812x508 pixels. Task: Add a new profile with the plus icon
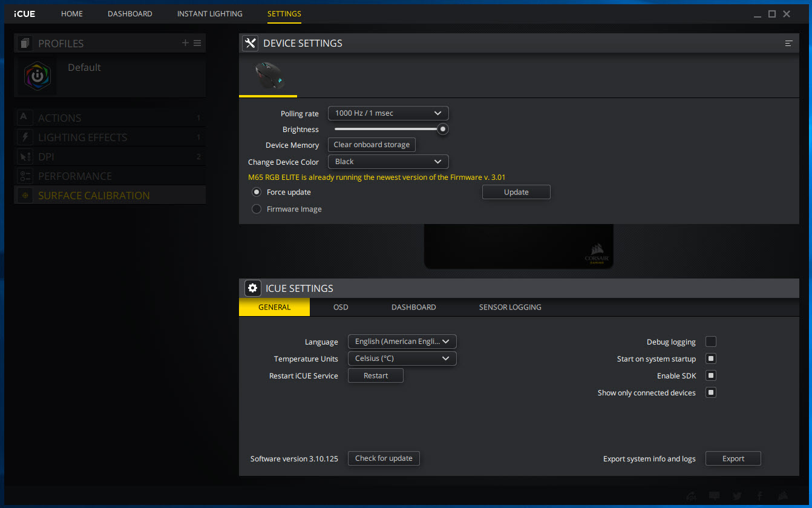185,43
